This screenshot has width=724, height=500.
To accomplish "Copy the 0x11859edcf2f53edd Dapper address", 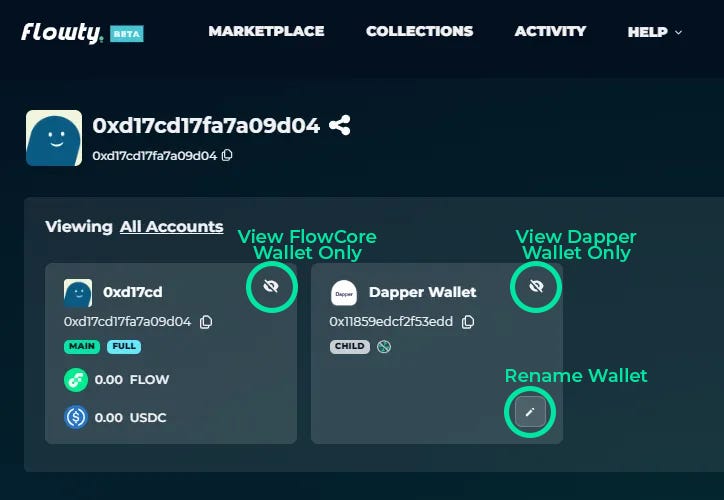I will (x=468, y=322).
